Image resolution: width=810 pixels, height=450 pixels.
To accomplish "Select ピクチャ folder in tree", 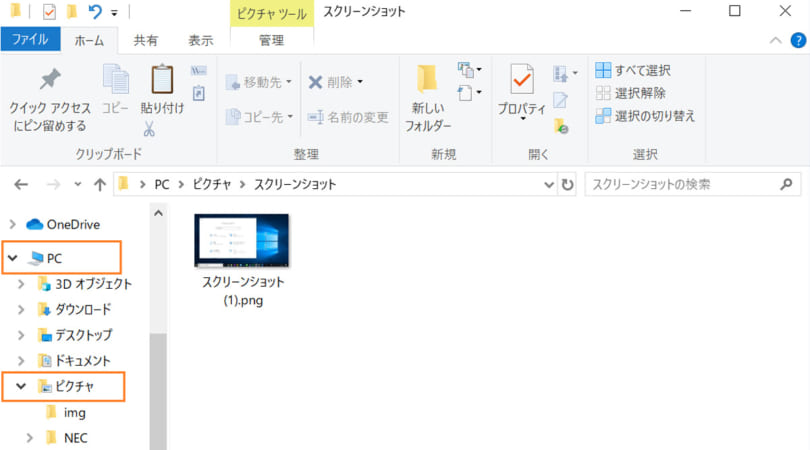I will [x=74, y=386].
